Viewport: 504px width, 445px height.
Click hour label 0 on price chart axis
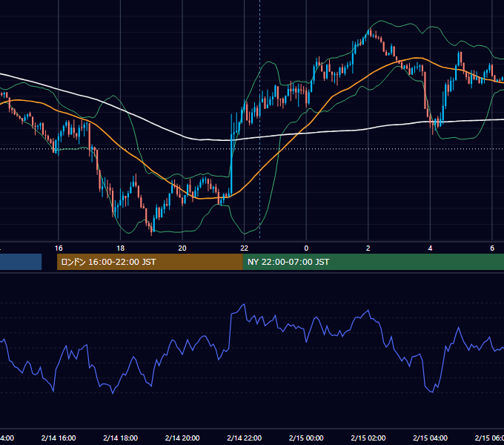[x=306, y=248]
